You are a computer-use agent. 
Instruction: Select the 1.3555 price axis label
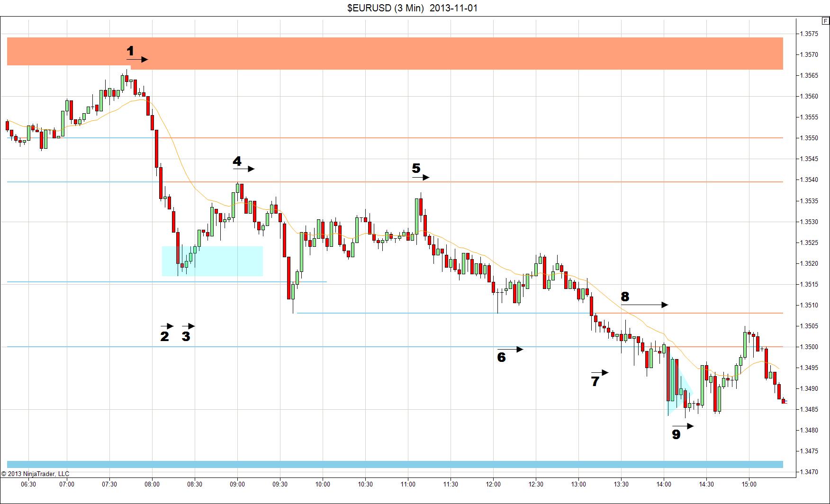pyautogui.click(x=809, y=117)
